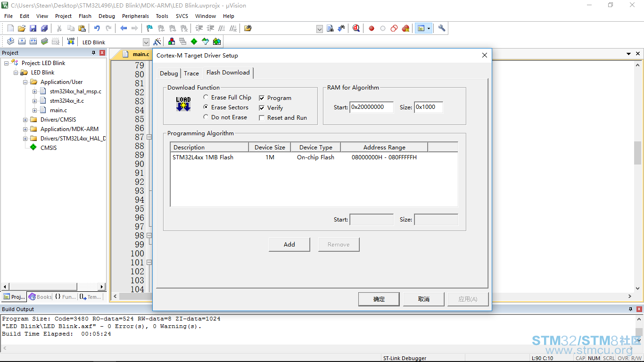Navigate backwards with the blue left arrow

click(124, 28)
